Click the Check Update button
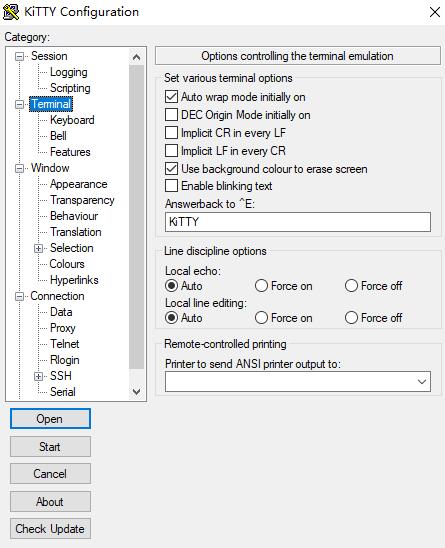The image size is (445, 548). pos(50,528)
